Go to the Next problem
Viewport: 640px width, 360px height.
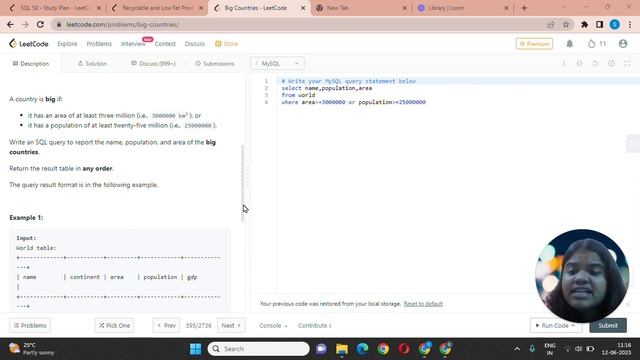tap(231, 325)
